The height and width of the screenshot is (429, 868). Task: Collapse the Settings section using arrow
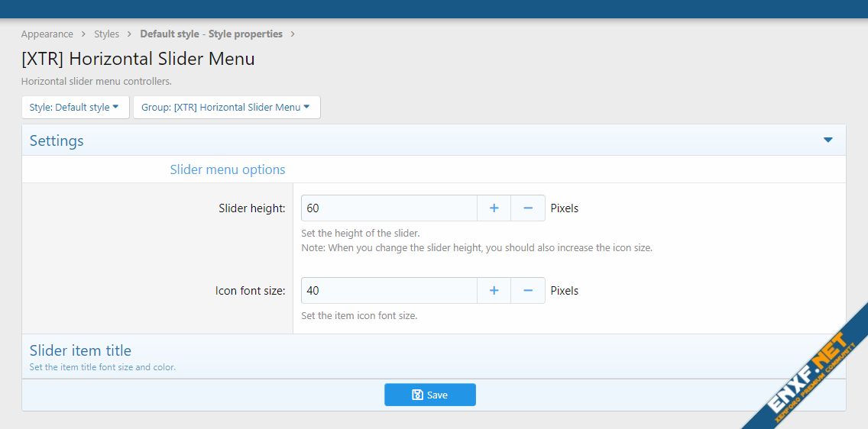point(828,140)
